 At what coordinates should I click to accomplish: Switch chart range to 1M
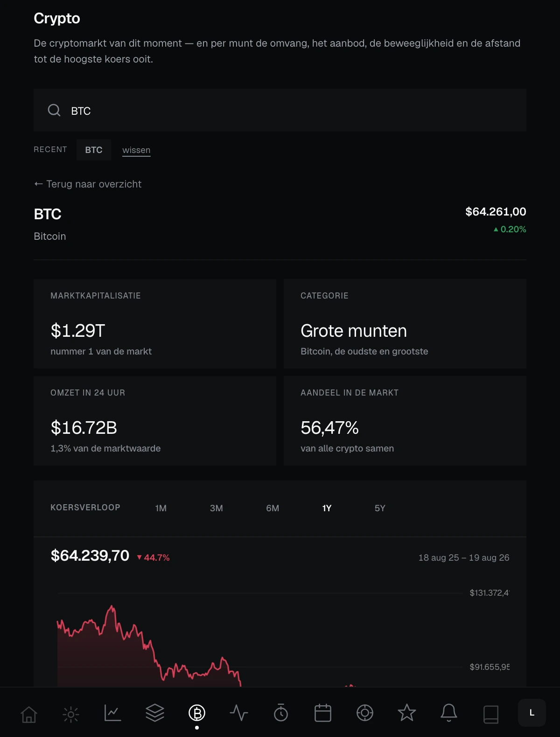161,508
